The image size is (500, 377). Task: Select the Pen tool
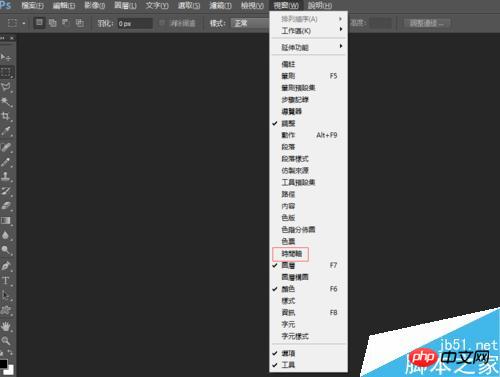pos(6,266)
